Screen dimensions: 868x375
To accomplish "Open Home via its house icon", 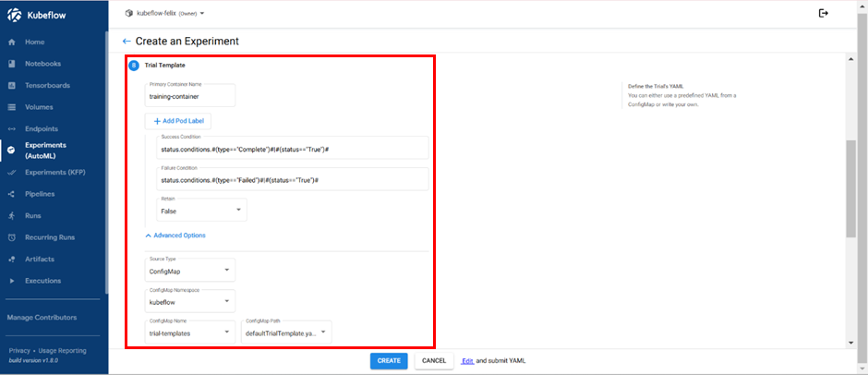I will [12, 42].
